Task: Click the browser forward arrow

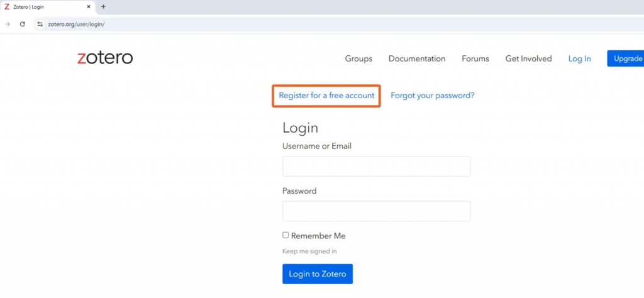Action: point(8,24)
